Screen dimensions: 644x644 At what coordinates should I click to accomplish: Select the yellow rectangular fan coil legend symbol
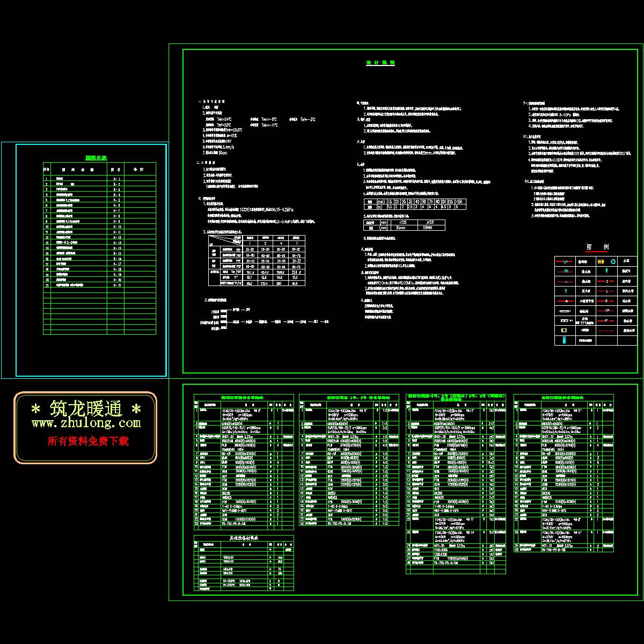[564, 330]
